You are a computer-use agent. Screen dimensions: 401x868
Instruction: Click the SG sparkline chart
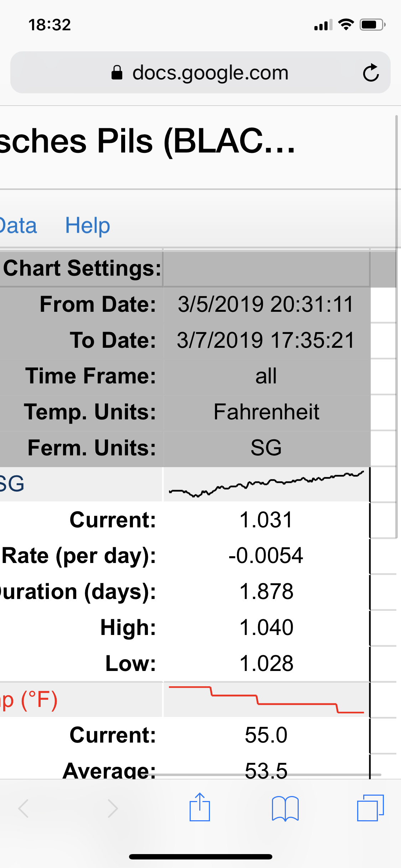pyautogui.click(x=266, y=484)
